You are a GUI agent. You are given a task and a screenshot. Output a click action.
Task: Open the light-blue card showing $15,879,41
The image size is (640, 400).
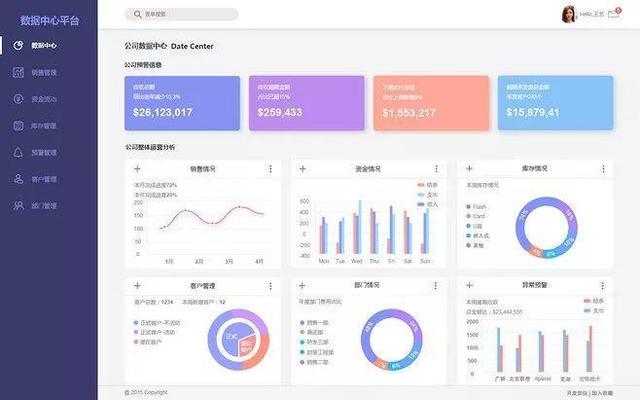point(555,103)
